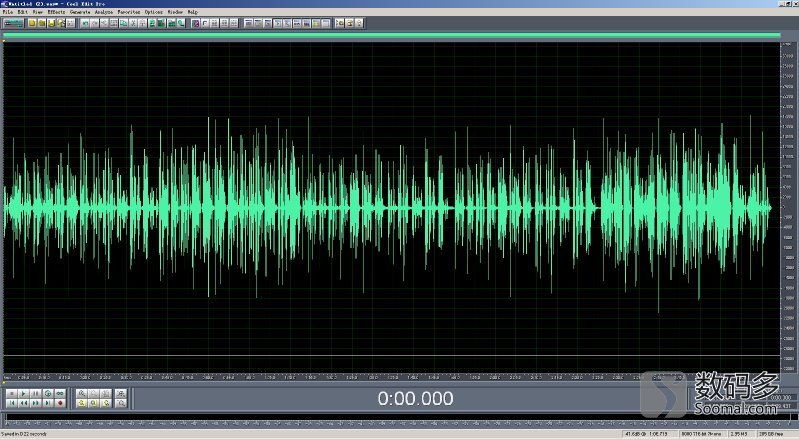Zoom in horizontally on the waveform
This screenshot has height=439, width=799.
click(82, 394)
